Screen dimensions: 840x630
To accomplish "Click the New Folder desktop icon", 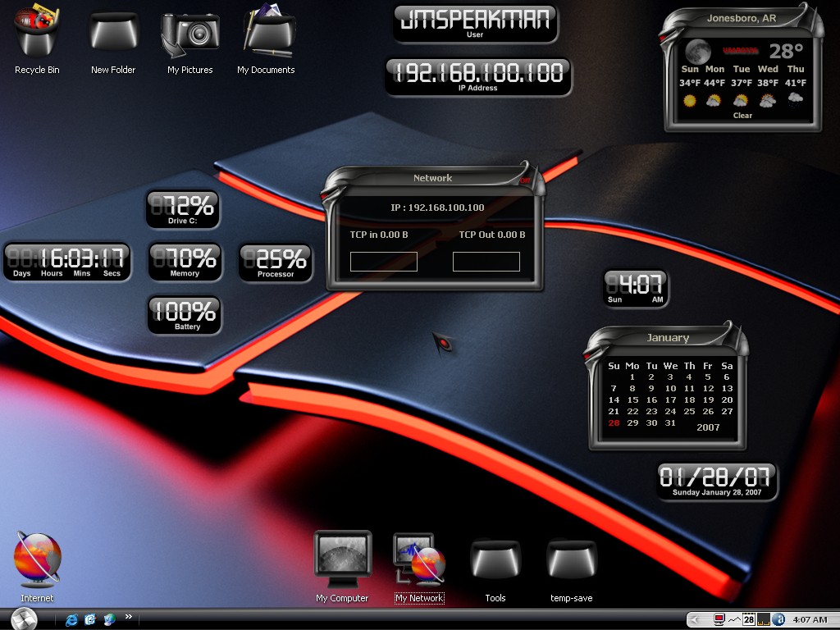I will point(113,32).
